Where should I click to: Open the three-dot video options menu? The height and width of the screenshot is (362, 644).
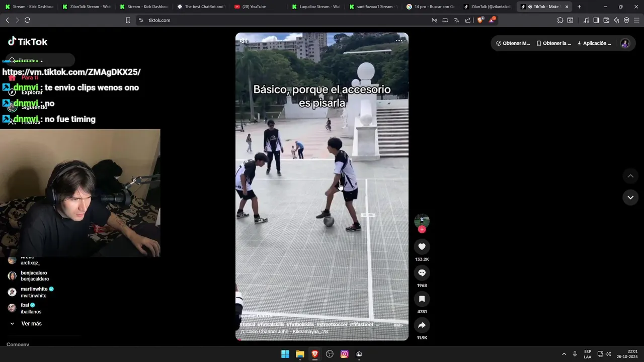tap(399, 41)
